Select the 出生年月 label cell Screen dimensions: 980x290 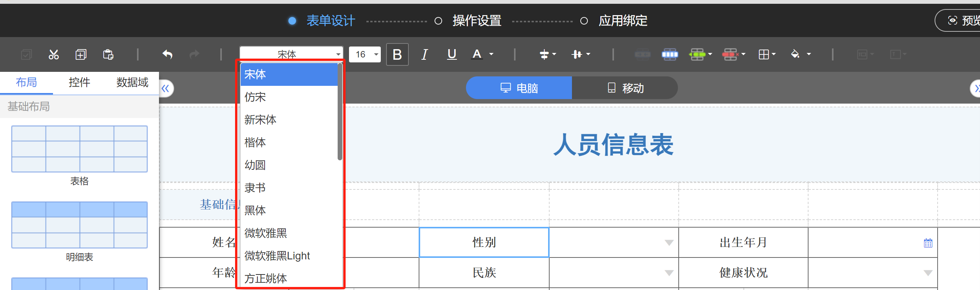(743, 242)
